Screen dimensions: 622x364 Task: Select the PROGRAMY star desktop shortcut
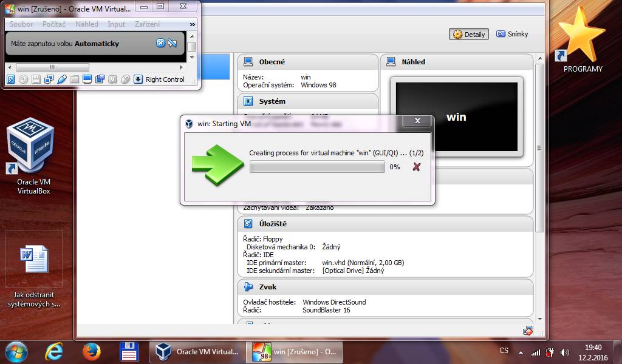coord(583,39)
